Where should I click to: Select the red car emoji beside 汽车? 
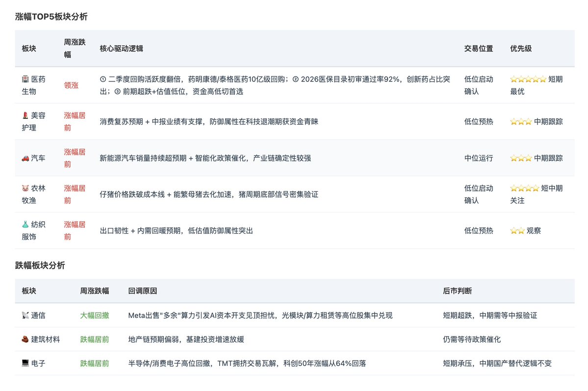click(25, 158)
